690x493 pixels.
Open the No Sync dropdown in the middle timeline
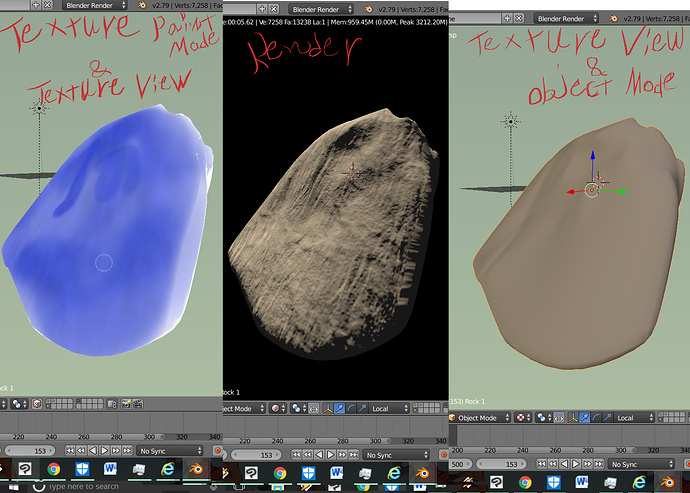(396, 455)
